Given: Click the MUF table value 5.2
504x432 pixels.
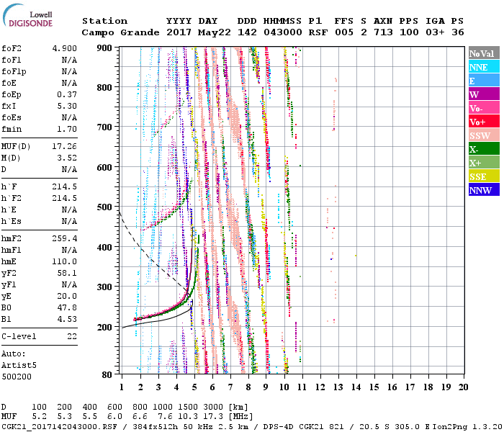Looking at the screenshot, I should [39, 417].
